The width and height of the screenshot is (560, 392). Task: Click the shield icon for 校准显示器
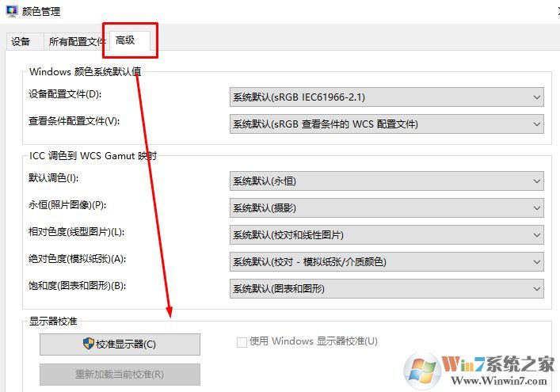point(89,344)
